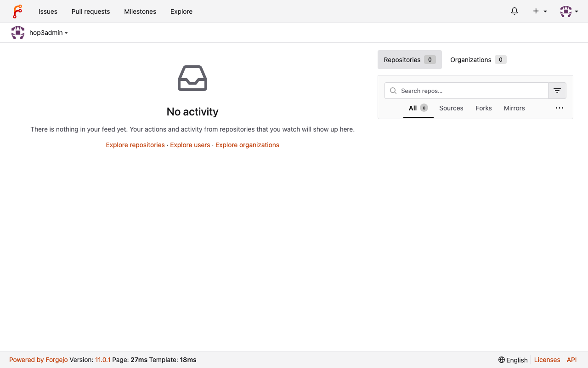Viewport: 588px width, 368px height.
Task: Click the Forgejo logo icon
Action: pyautogui.click(x=17, y=11)
